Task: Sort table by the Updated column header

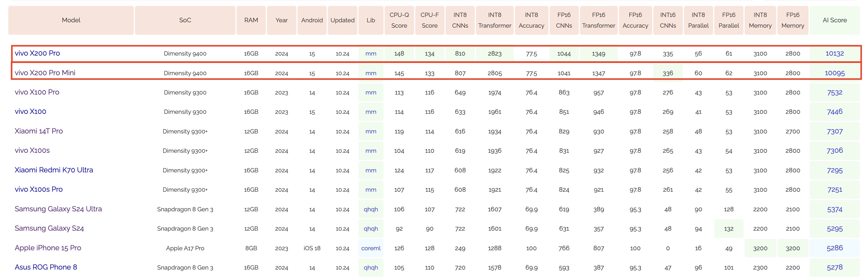Action: 342,20
